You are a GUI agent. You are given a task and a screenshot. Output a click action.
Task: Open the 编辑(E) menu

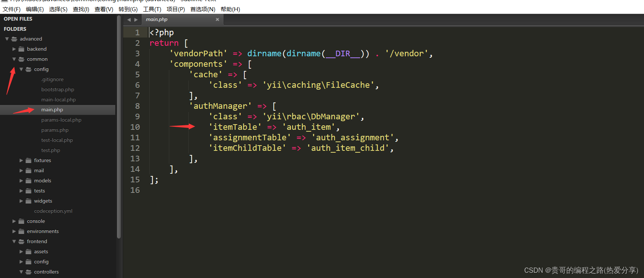(x=35, y=9)
